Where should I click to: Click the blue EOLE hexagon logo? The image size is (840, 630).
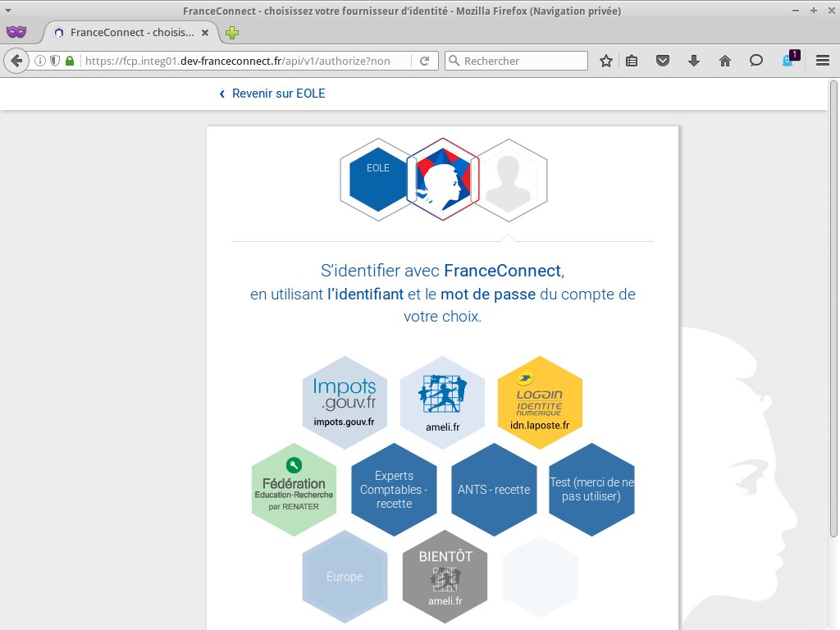(377, 180)
